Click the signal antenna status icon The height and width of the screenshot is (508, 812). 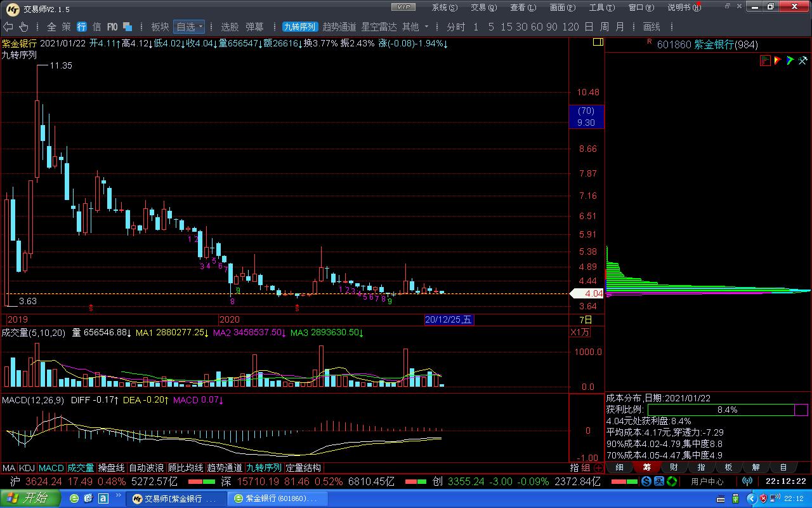[747, 481]
